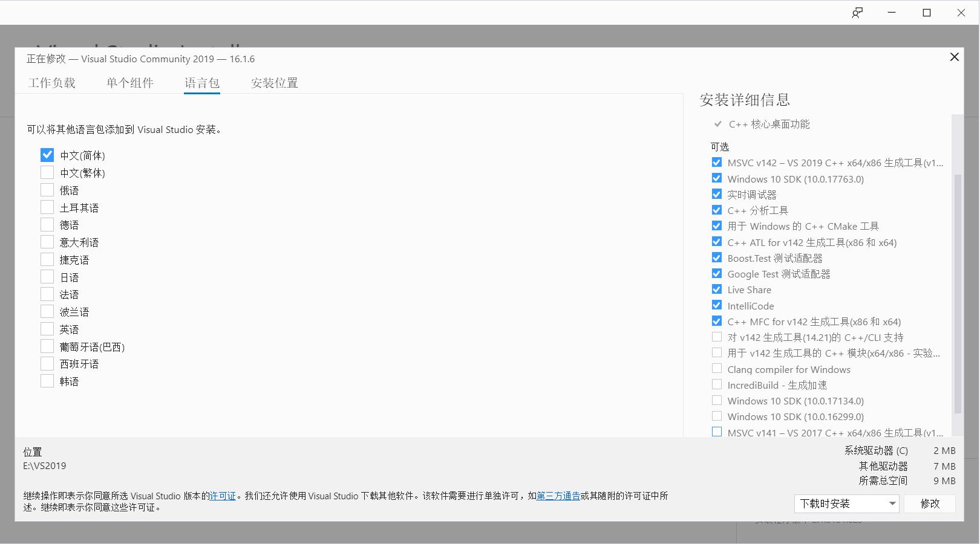Screen dimensions: 980x544
Task: Open the 单个组件 tab
Action: point(130,83)
